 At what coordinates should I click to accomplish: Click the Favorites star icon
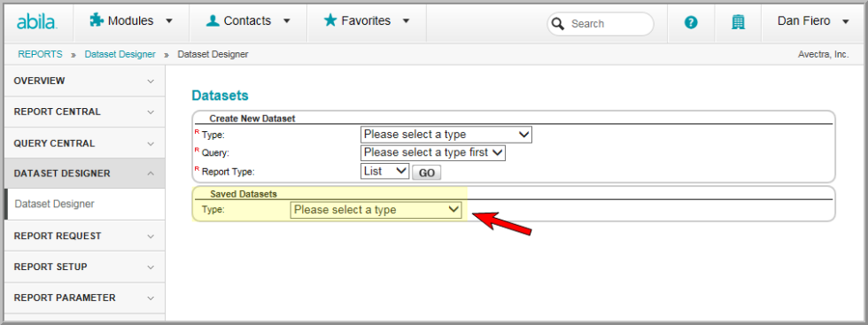[329, 20]
